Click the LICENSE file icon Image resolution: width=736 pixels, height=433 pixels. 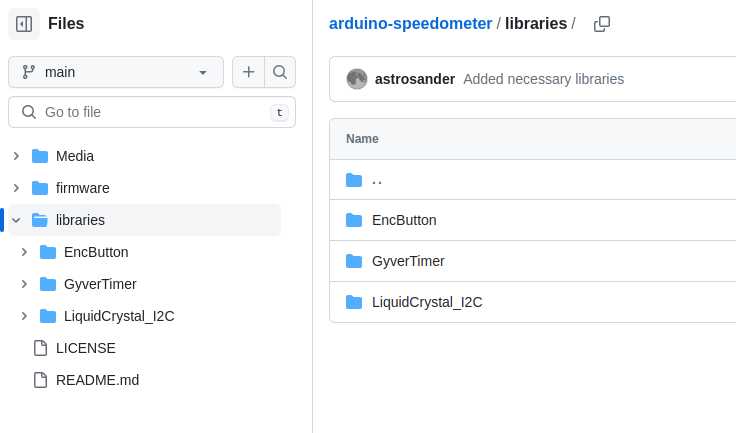(x=40, y=348)
